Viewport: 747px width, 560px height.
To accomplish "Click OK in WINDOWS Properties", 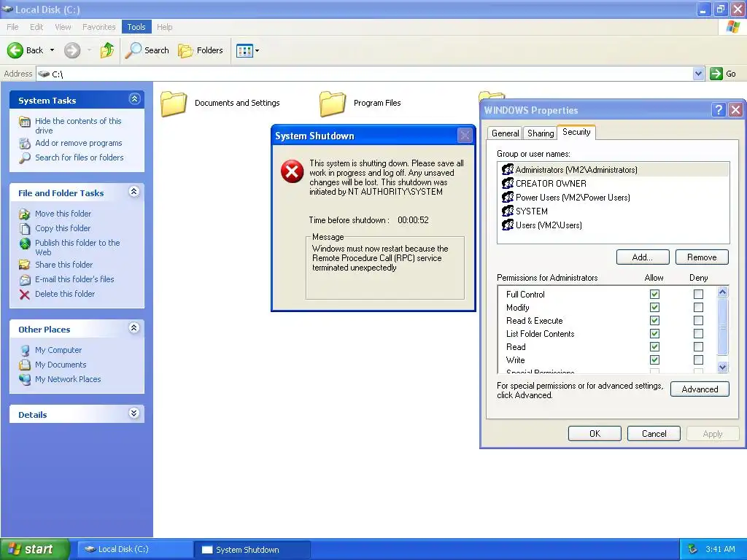I will tap(595, 434).
